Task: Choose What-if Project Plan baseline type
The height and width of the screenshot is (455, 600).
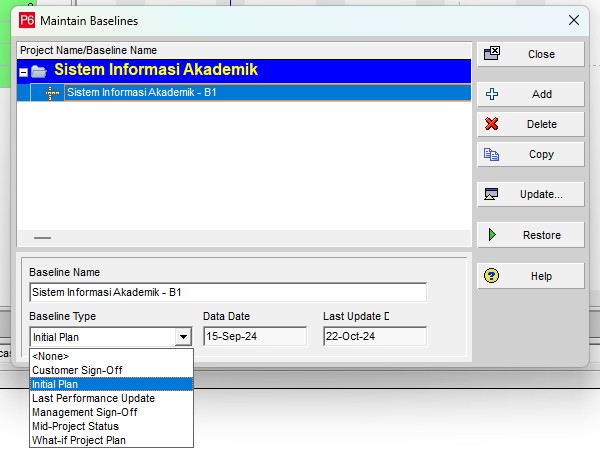Action: tap(111, 440)
